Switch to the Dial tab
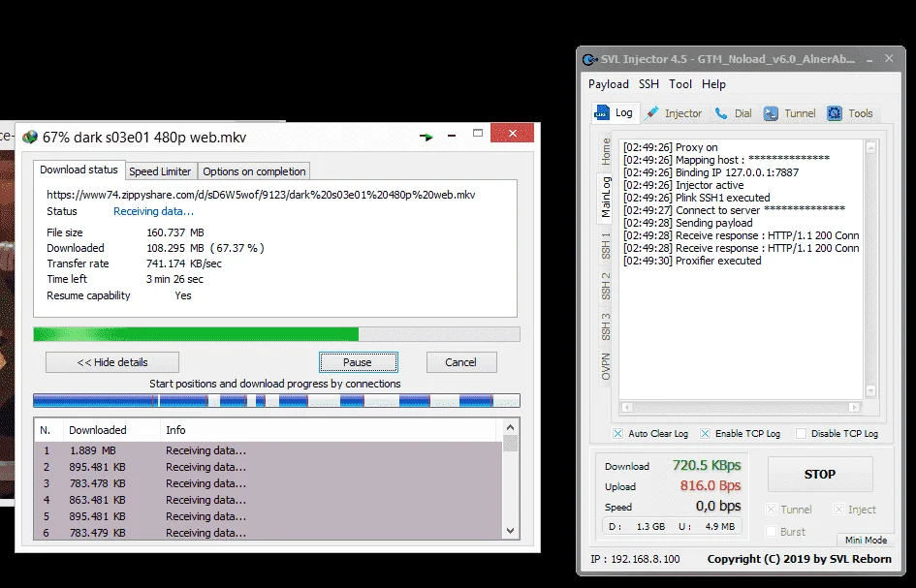 (733, 113)
